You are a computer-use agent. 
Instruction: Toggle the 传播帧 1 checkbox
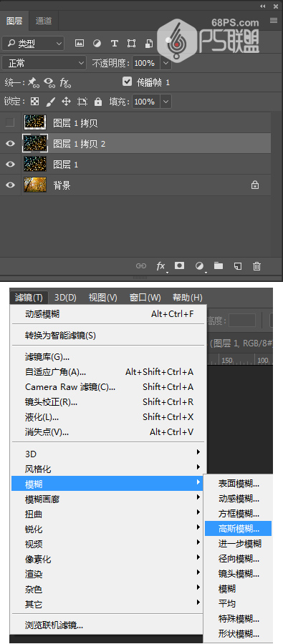pos(127,82)
